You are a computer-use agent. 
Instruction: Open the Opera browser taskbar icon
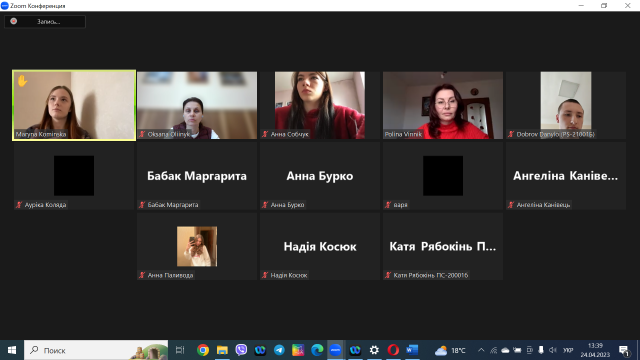(393, 350)
